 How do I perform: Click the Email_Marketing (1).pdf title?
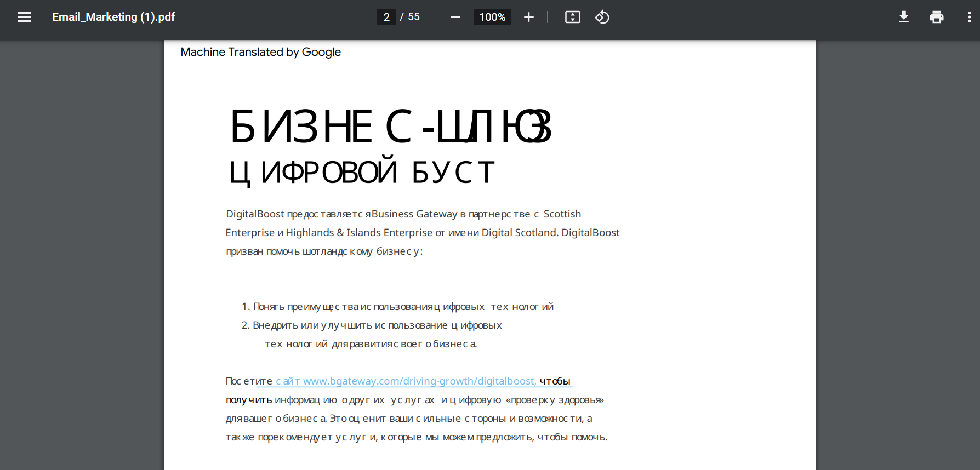tap(113, 17)
